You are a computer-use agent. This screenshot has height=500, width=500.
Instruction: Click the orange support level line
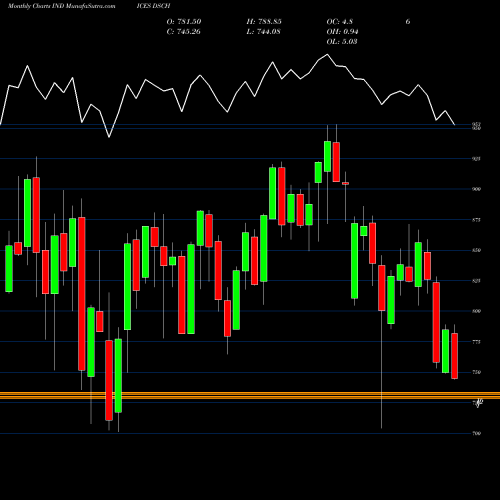point(250,396)
